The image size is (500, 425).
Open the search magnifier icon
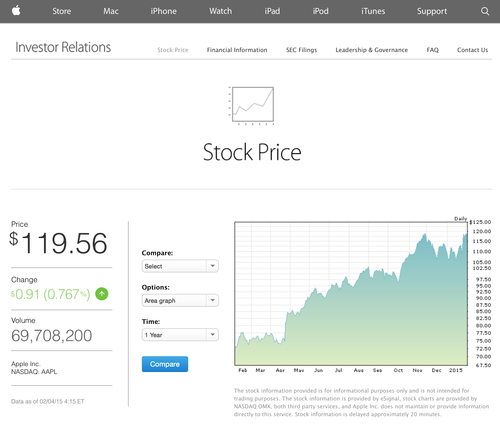[x=485, y=11]
